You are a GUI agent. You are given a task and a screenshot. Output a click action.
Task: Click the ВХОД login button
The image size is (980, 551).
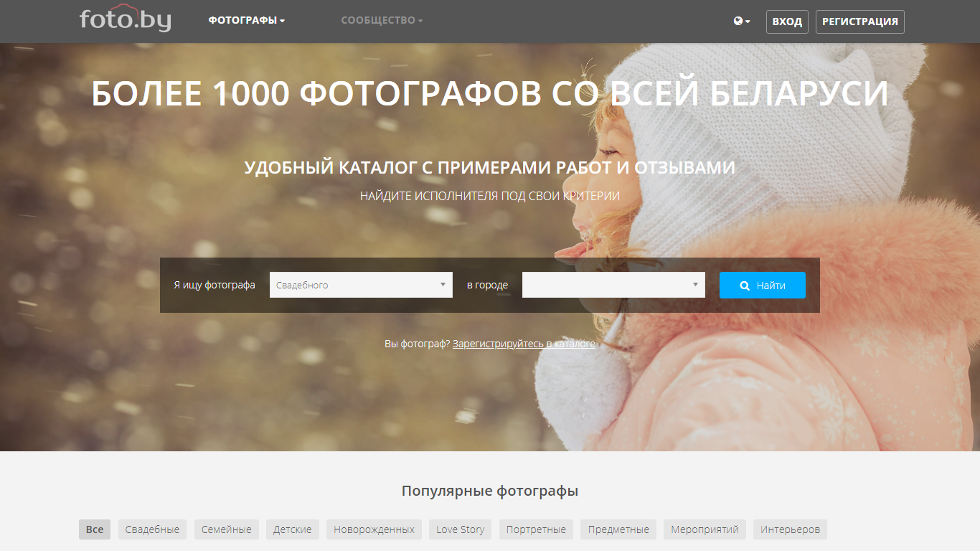(787, 22)
